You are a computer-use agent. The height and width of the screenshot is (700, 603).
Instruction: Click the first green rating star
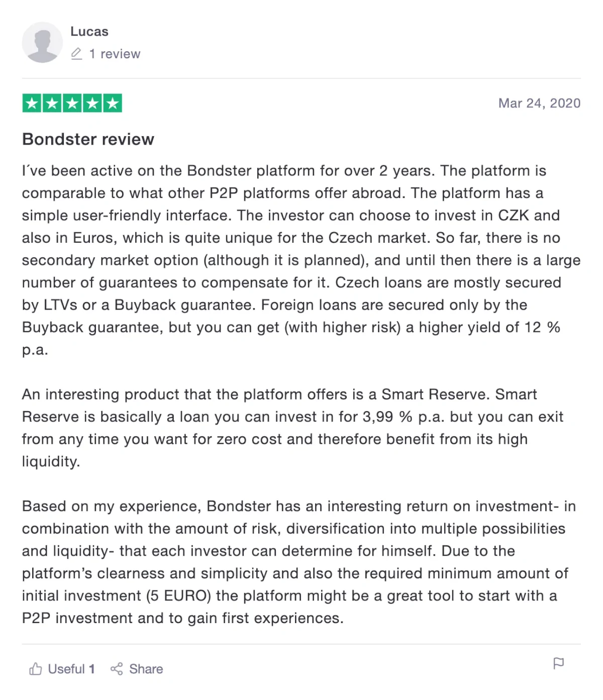pyautogui.click(x=32, y=104)
